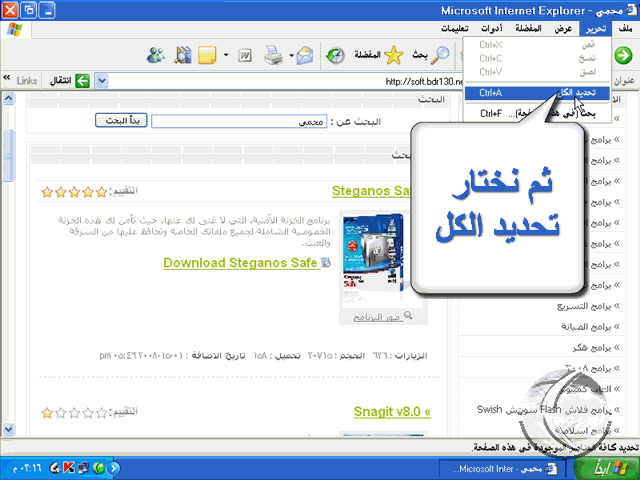The width and height of the screenshot is (640, 480).
Task: Choose تحديد الكل Ctrl+A menu entry
Action: point(537,93)
